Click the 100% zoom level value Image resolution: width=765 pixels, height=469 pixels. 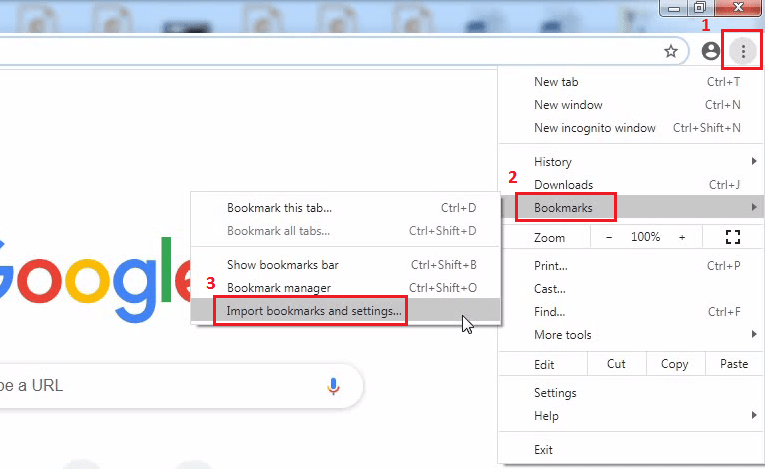(645, 237)
